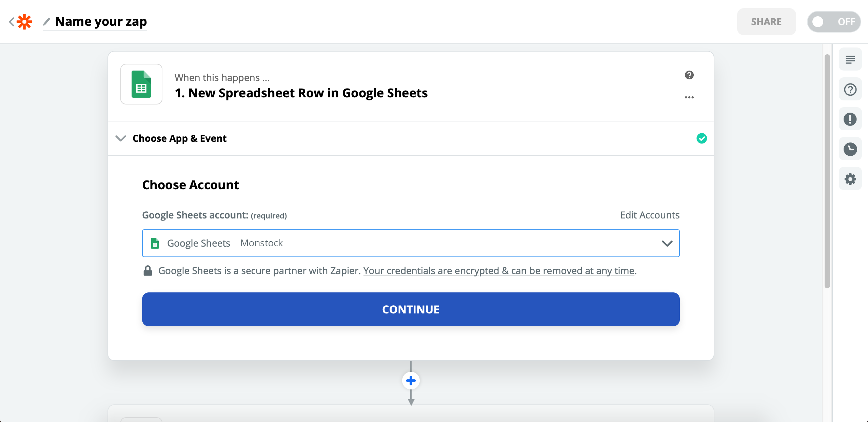Click the vertical scrollbar thumb
868x422 pixels.
[x=827, y=171]
